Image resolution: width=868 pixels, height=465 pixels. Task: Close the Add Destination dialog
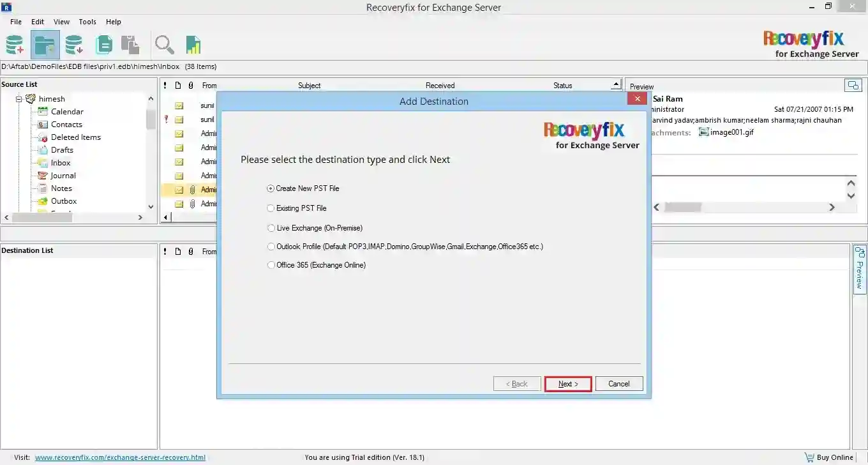637,99
